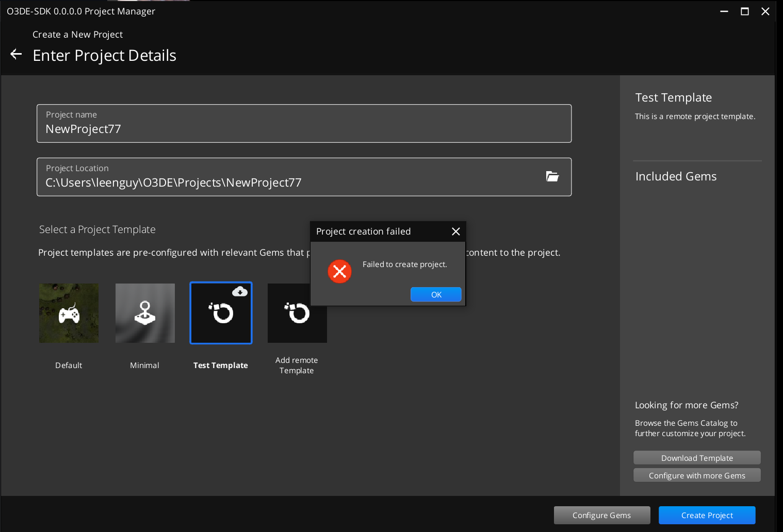
Task: Close the Project creation failed dialog
Action: [x=455, y=231]
